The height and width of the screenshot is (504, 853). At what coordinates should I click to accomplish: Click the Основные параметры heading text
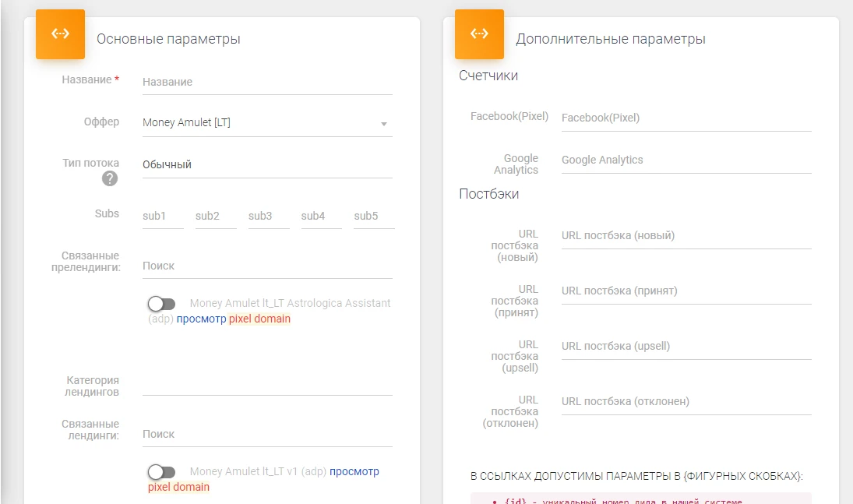pyautogui.click(x=168, y=39)
